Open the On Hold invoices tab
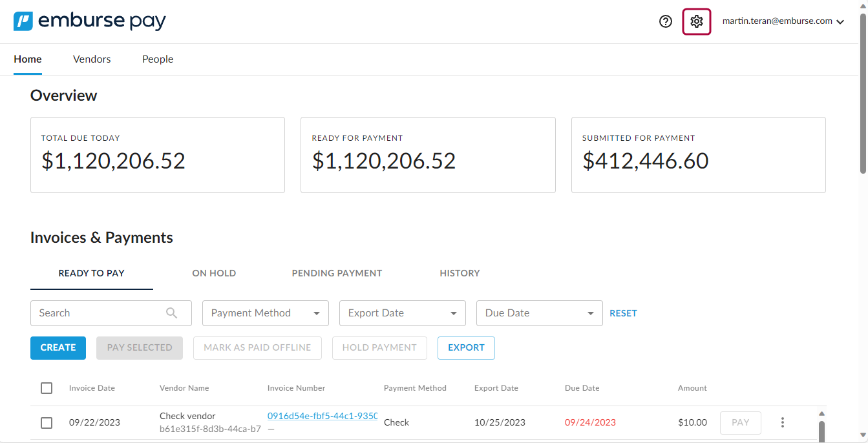 pos(214,273)
